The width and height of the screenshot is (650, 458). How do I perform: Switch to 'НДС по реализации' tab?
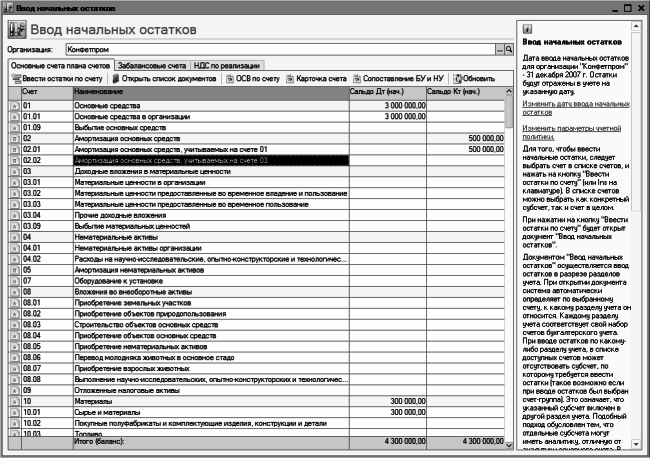point(227,65)
